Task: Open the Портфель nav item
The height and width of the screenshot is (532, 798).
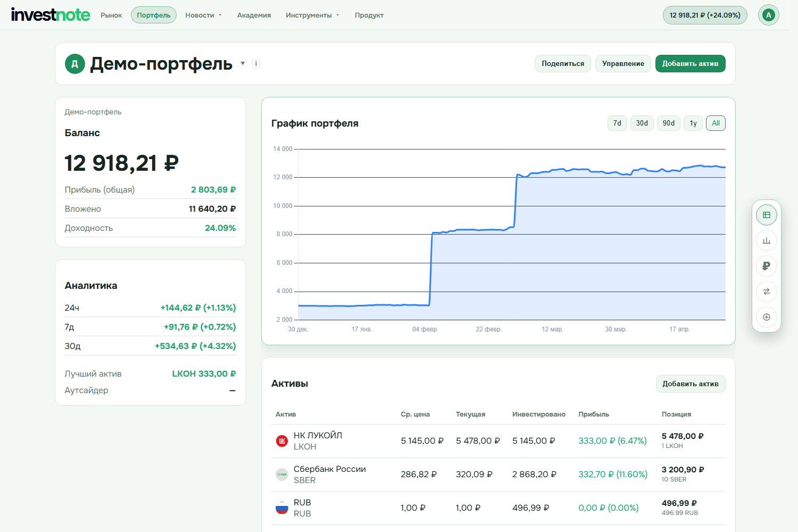Action: point(154,15)
